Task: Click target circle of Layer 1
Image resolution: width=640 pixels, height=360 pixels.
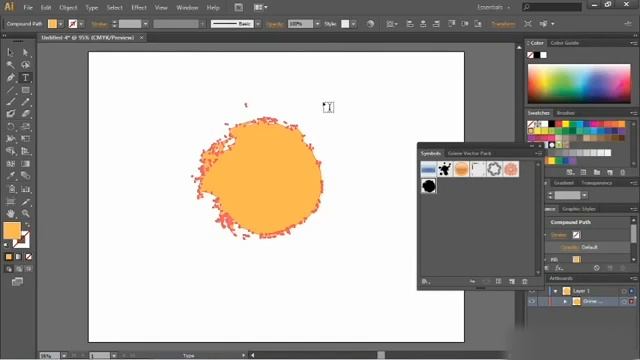Action: click(x=624, y=291)
